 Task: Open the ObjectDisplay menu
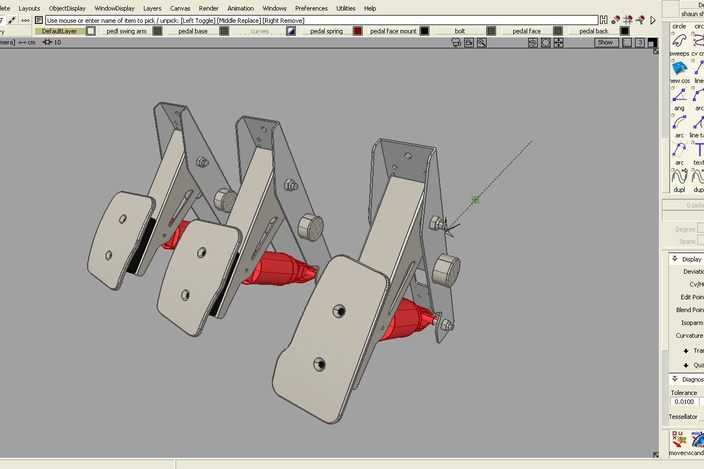[67, 9]
